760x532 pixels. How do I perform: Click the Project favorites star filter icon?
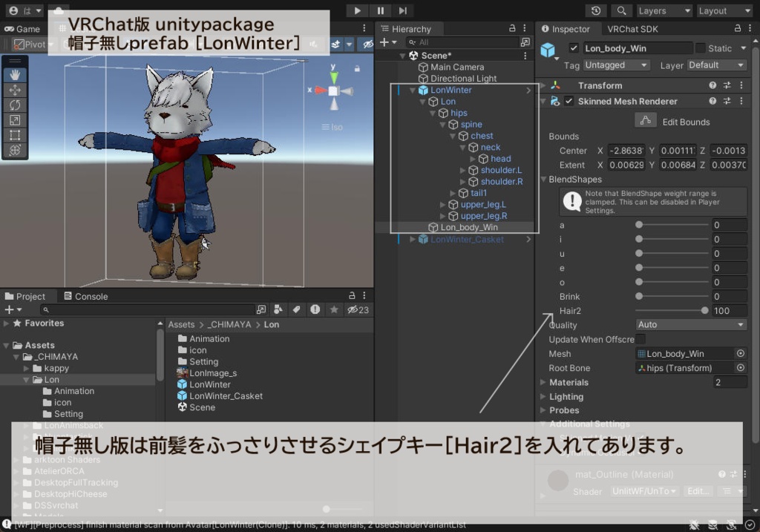tap(334, 309)
